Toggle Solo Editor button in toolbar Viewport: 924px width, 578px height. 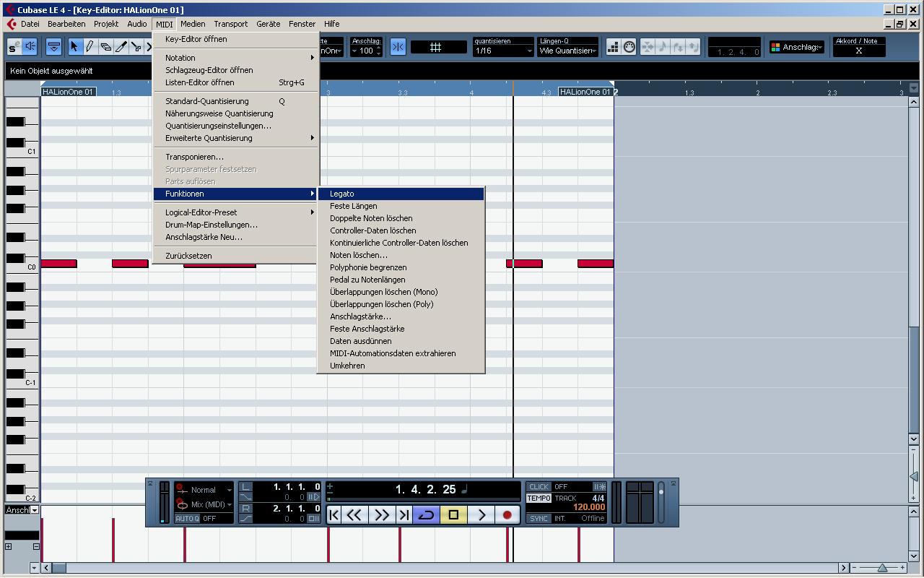(x=14, y=47)
